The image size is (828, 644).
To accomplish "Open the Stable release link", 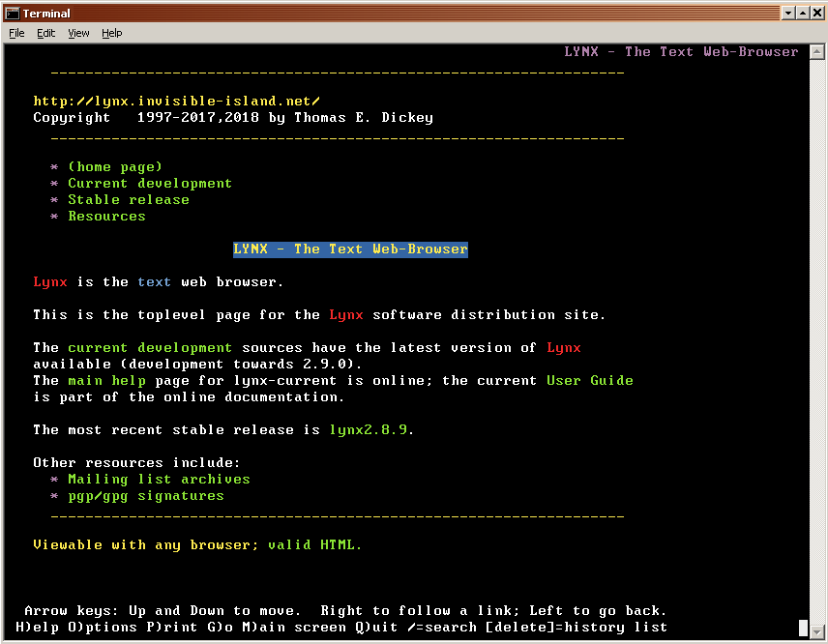I will coord(129,199).
